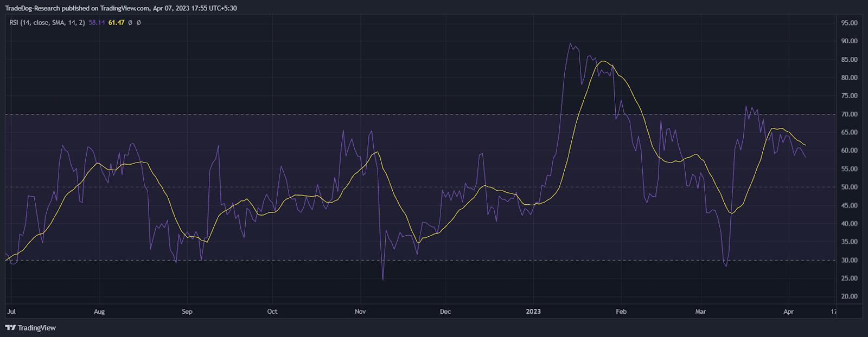The width and height of the screenshot is (868, 337).
Task: Click the 55.00 scale label
Action: pyautogui.click(x=849, y=169)
